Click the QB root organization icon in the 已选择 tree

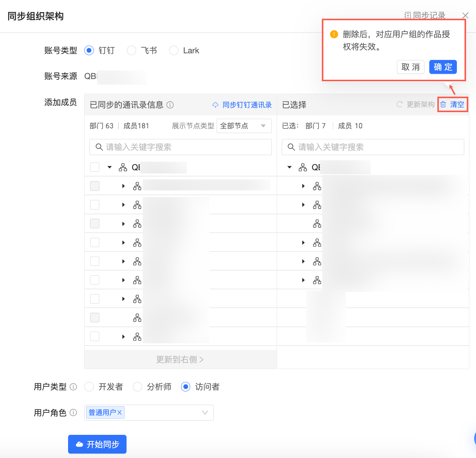pyautogui.click(x=303, y=168)
